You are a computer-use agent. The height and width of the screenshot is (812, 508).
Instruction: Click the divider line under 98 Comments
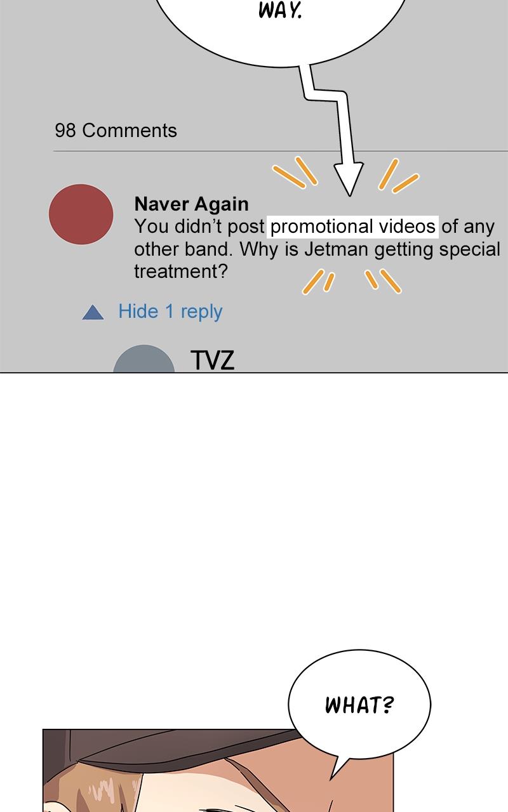coord(280,151)
